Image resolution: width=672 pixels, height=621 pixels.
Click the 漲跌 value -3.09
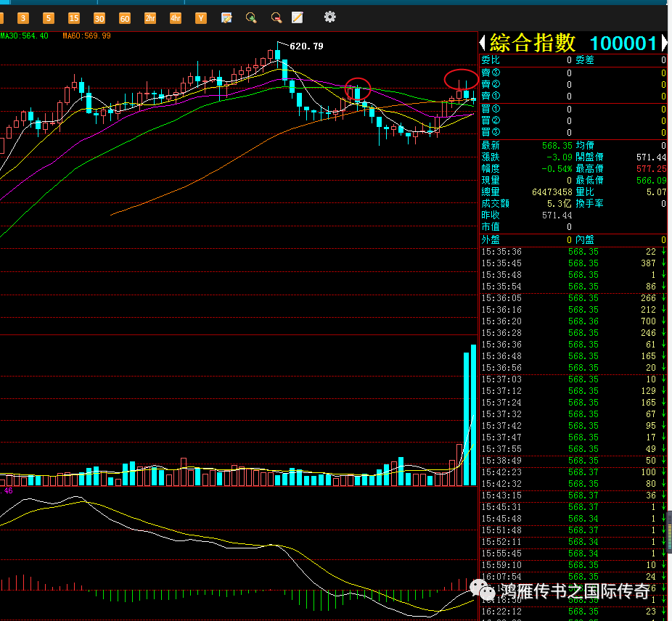pyautogui.click(x=560, y=157)
